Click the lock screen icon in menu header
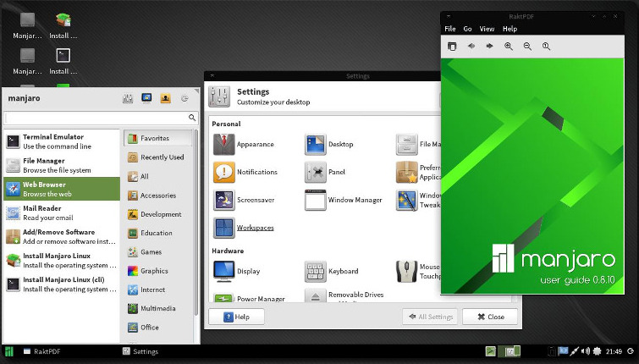This screenshot has height=364, width=639. 146,98
